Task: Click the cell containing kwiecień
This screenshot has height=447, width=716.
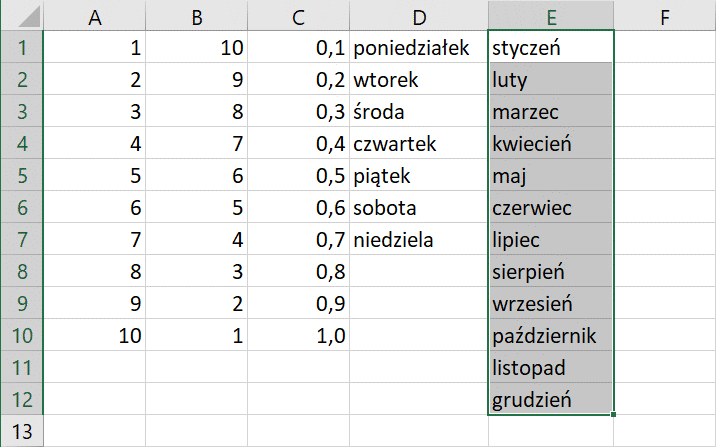Action: (551, 143)
